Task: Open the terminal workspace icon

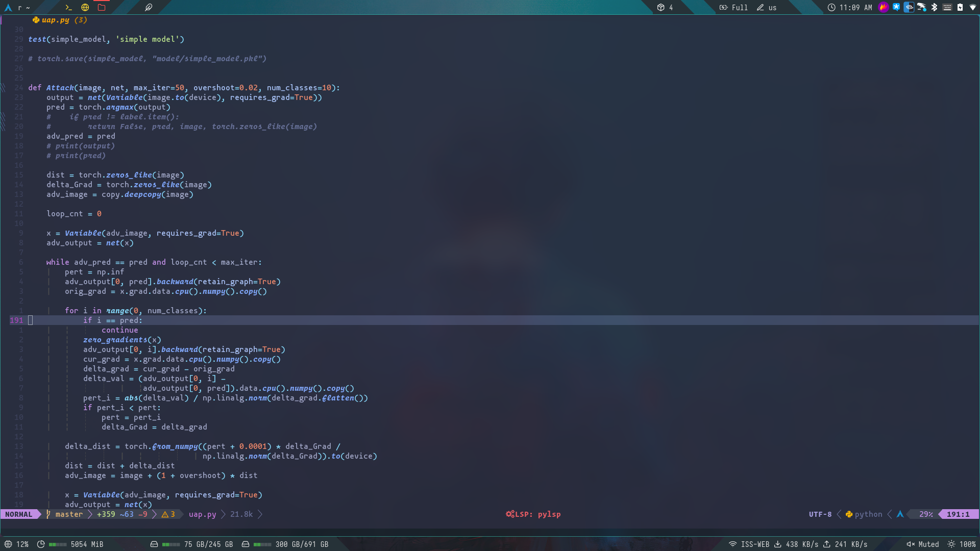Action: click(x=68, y=8)
